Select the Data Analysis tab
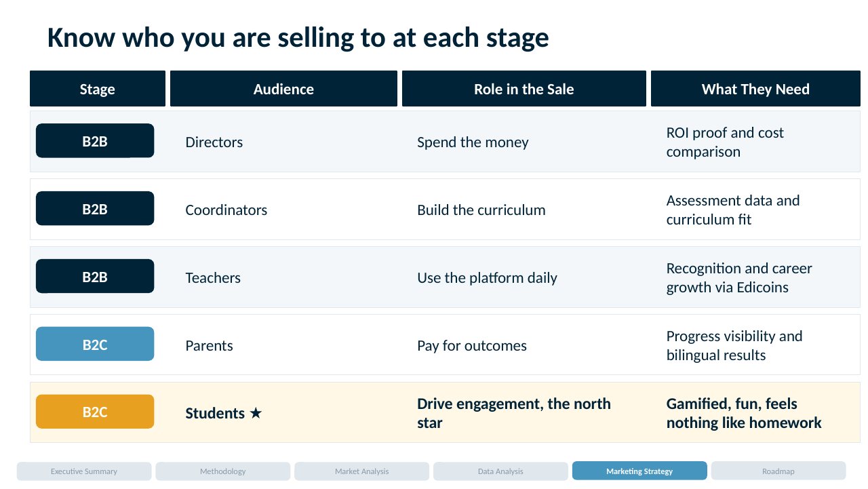Viewport: 868px width, 489px height. (500, 471)
